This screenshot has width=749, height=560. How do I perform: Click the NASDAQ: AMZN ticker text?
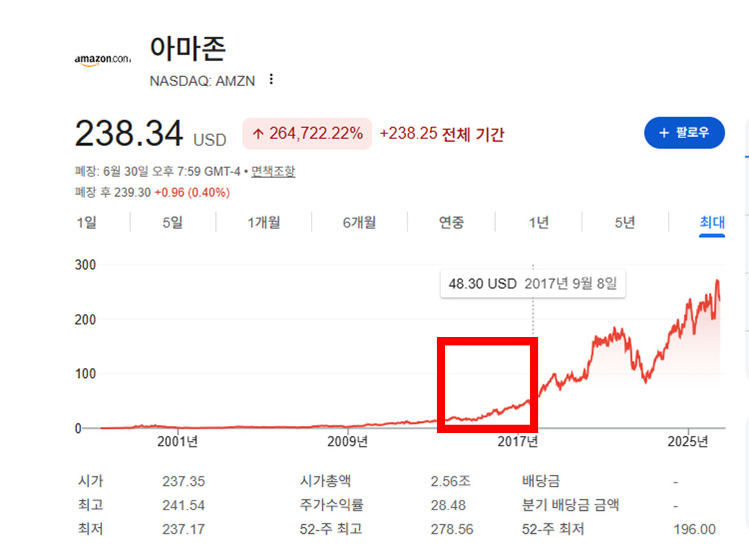[x=202, y=80]
